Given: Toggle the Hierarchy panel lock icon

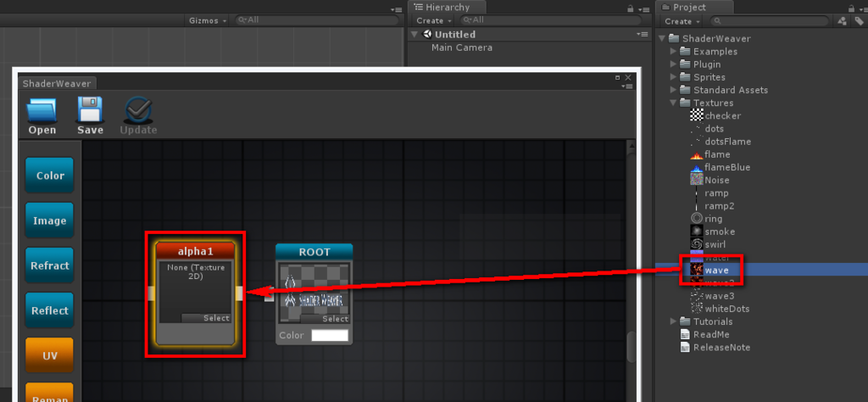Looking at the screenshot, I should pos(630,8).
